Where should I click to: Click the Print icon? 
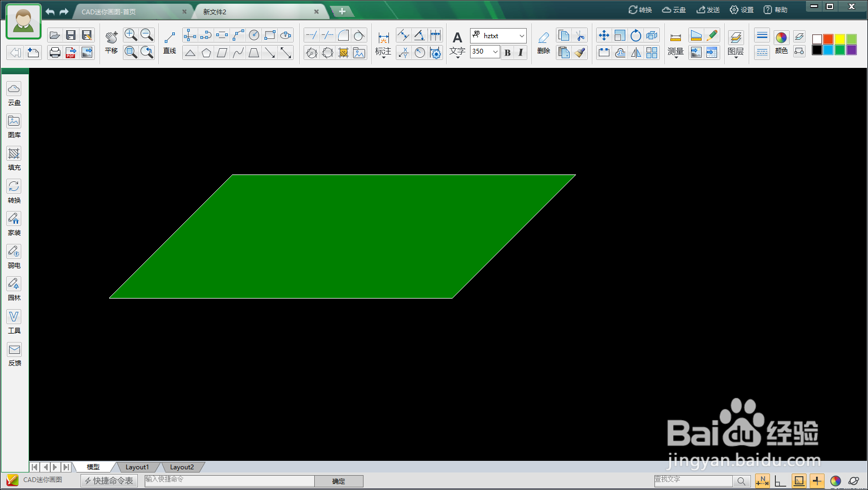coord(55,52)
